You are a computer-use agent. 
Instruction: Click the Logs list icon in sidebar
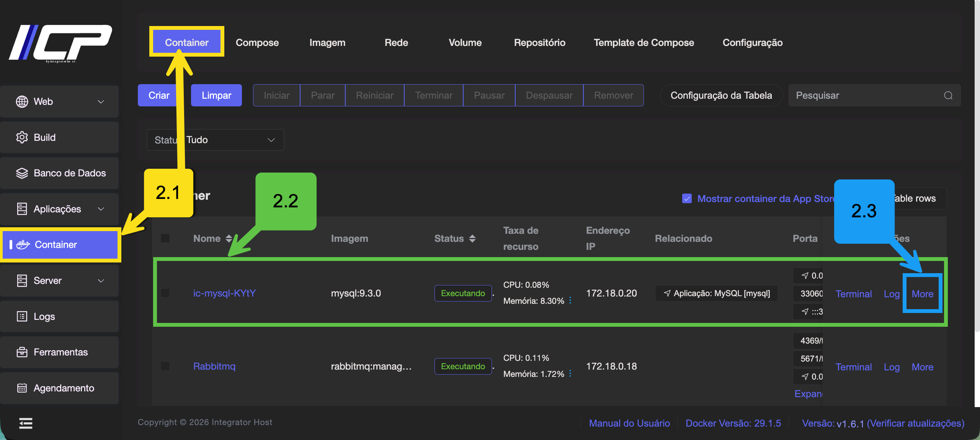22,316
